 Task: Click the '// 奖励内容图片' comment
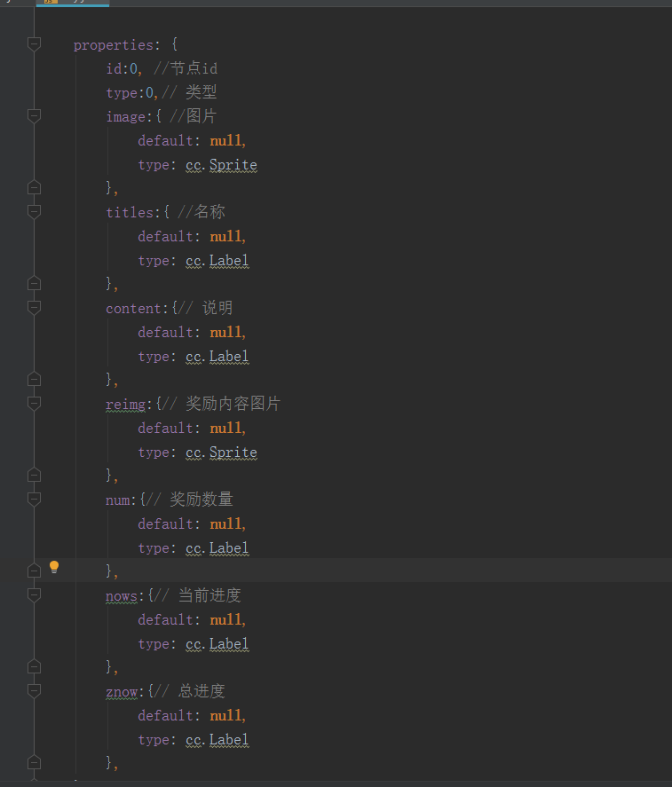[221, 404]
